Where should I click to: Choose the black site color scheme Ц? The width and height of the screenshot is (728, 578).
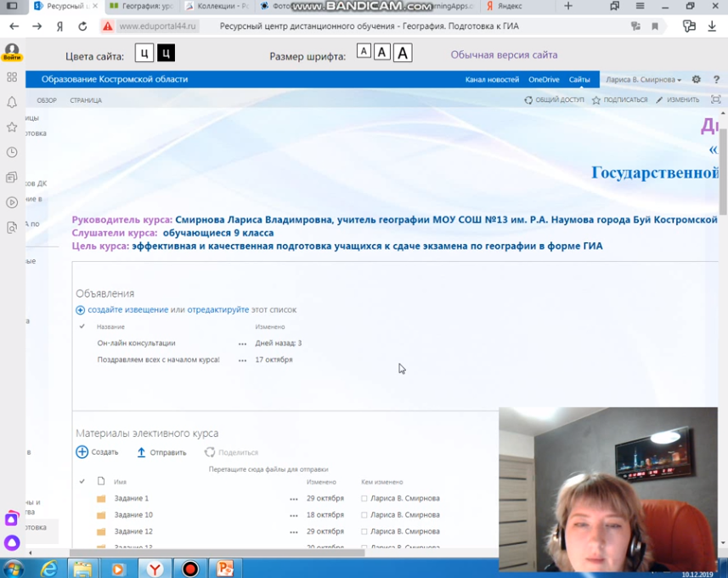pos(166,53)
